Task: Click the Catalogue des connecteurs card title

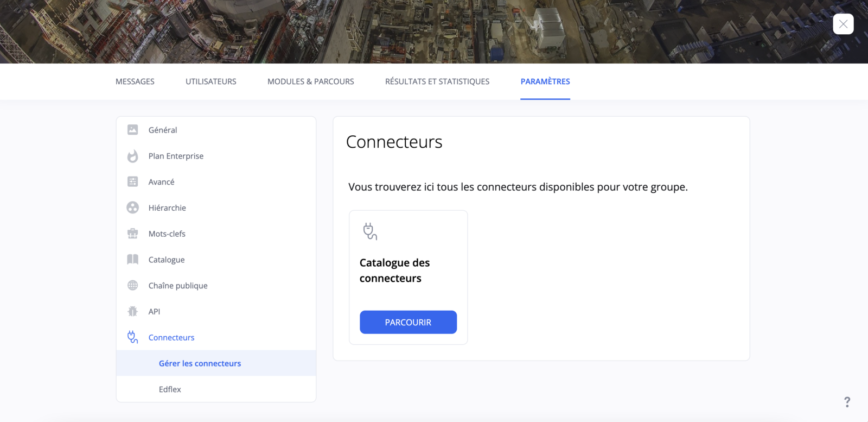Action: (394, 270)
